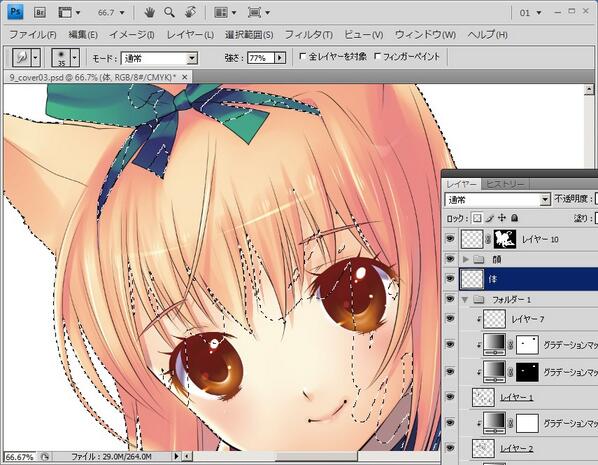Click the フォルダー 1 folder icon
The width and height of the screenshot is (598, 465).
tap(479, 299)
